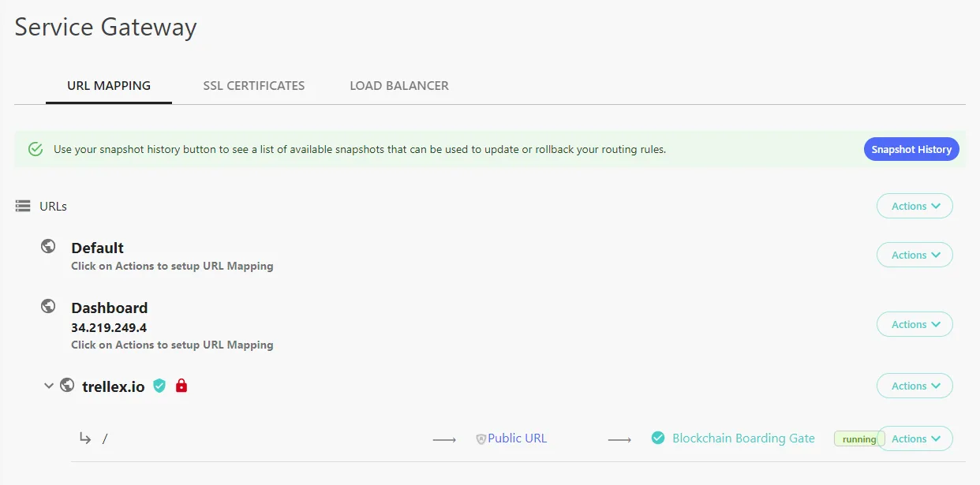Image resolution: width=980 pixels, height=485 pixels.
Task: Select the URL Mapping tab
Action: 109,85
